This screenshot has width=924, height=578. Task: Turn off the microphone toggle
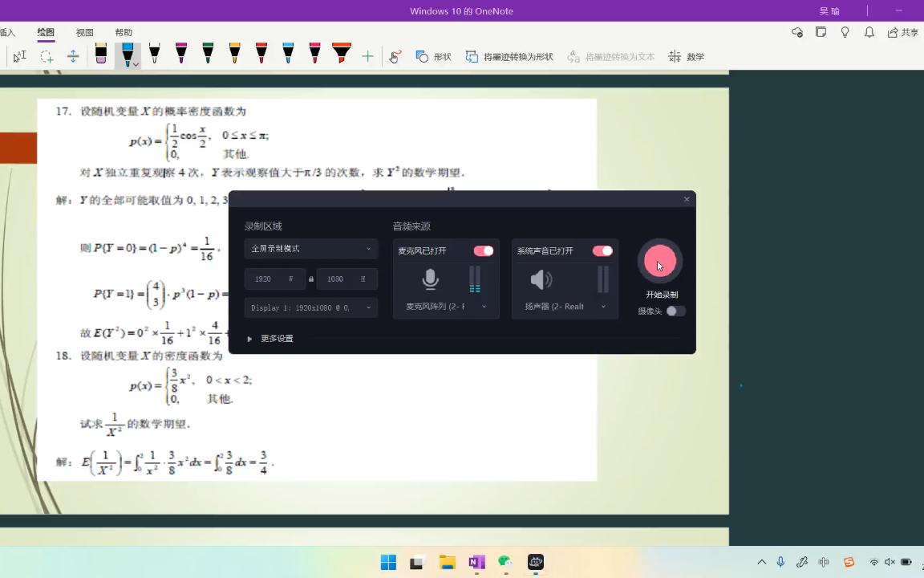pos(484,250)
